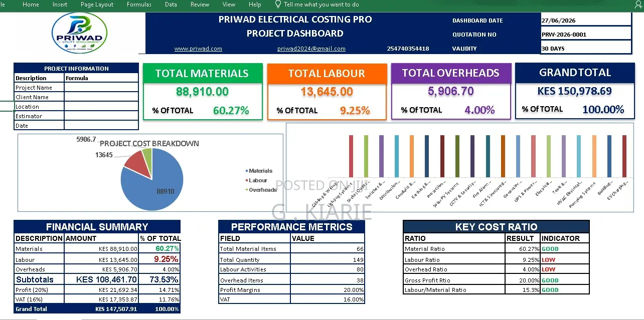Screen dimensions: 644x320
Task: Switch to the View tab
Action: pyautogui.click(x=229, y=5)
